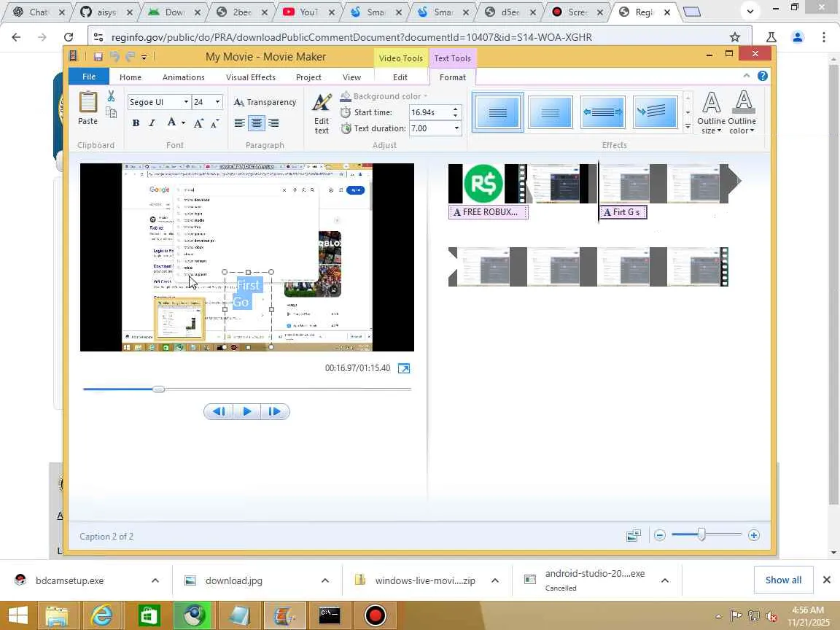The width and height of the screenshot is (840, 630).
Task: Select the first text effect thumbnail
Action: (498, 112)
